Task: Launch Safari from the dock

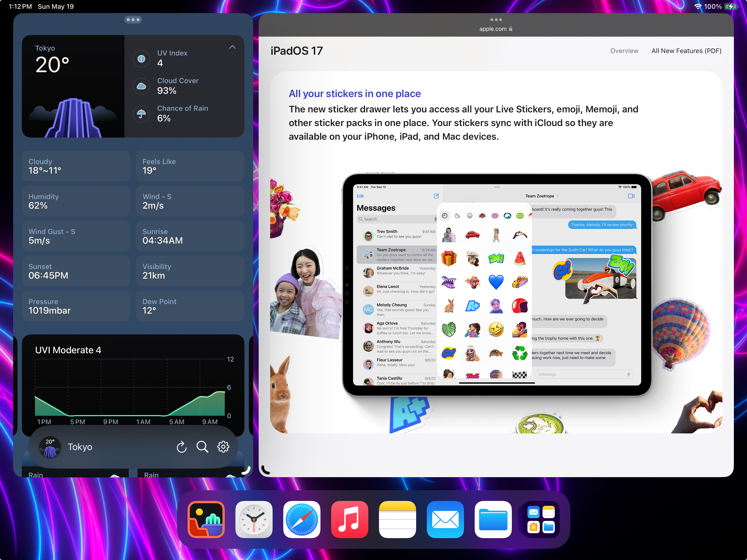Action: point(302,519)
